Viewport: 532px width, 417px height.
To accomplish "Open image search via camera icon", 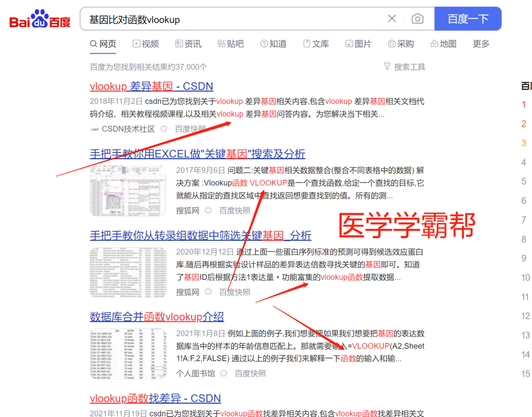I will click(417, 19).
